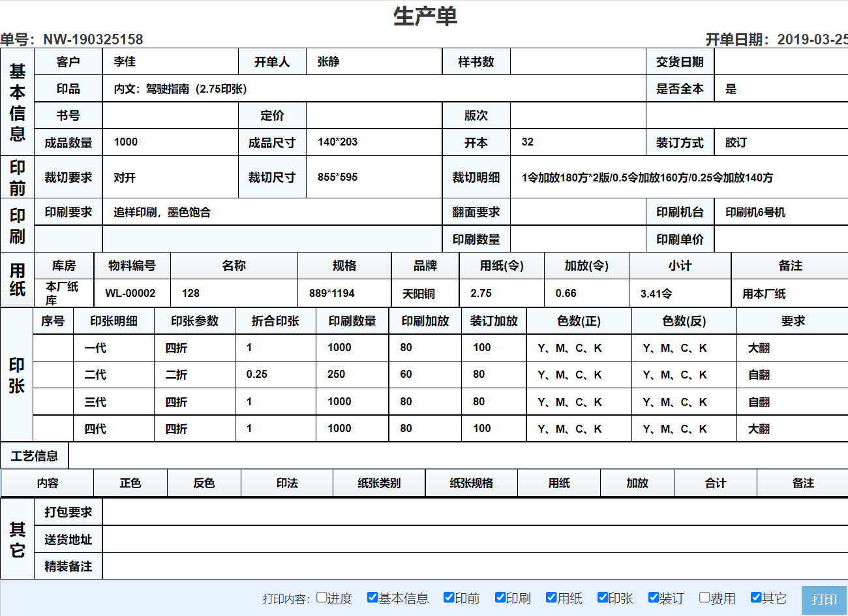This screenshot has width=848, height=616.
Task: Toggle off the 印刷 checkbox
Action: [x=500, y=598]
